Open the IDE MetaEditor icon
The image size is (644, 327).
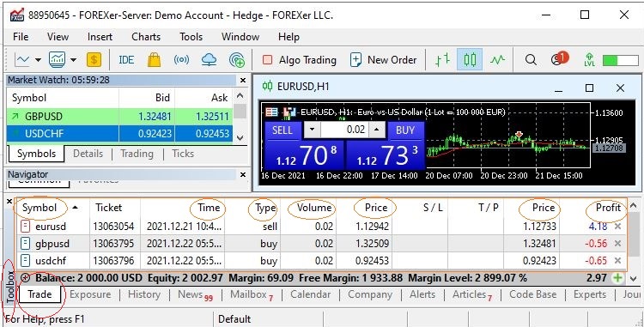pyautogui.click(x=126, y=60)
